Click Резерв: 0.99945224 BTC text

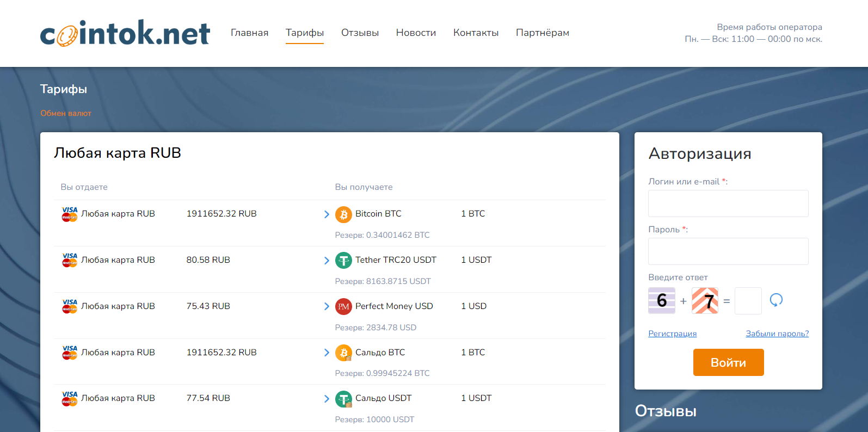tap(382, 373)
